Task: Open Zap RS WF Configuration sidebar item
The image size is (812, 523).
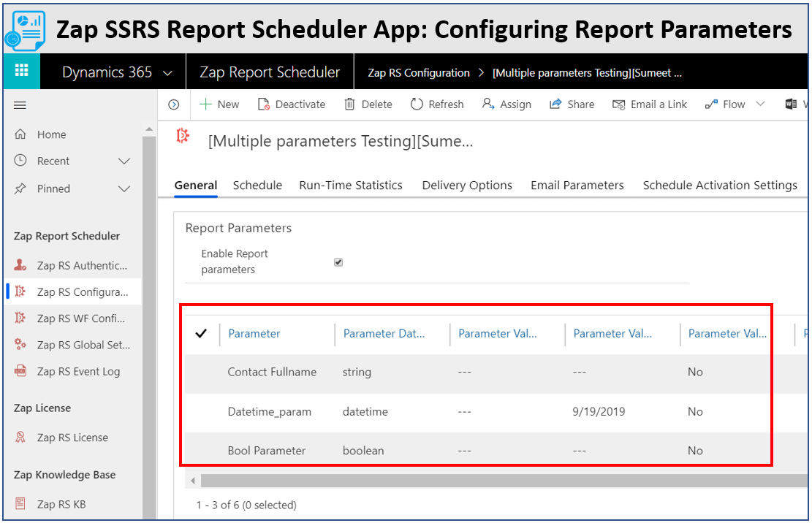Action: click(72, 318)
